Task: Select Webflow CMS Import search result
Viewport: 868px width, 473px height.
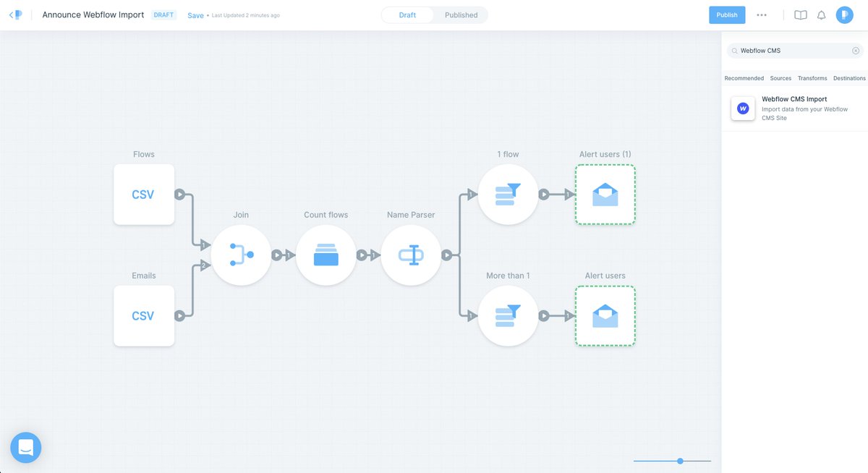Action: point(794,108)
